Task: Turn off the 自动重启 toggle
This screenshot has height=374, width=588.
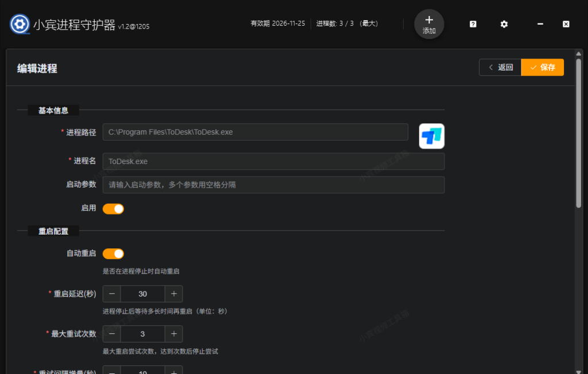Action: pyautogui.click(x=113, y=254)
